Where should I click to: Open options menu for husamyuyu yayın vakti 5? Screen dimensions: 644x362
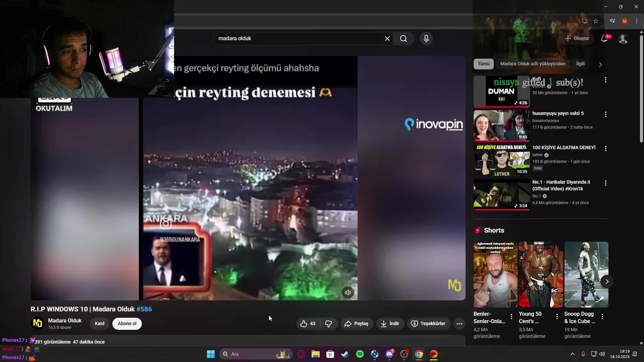point(606,114)
